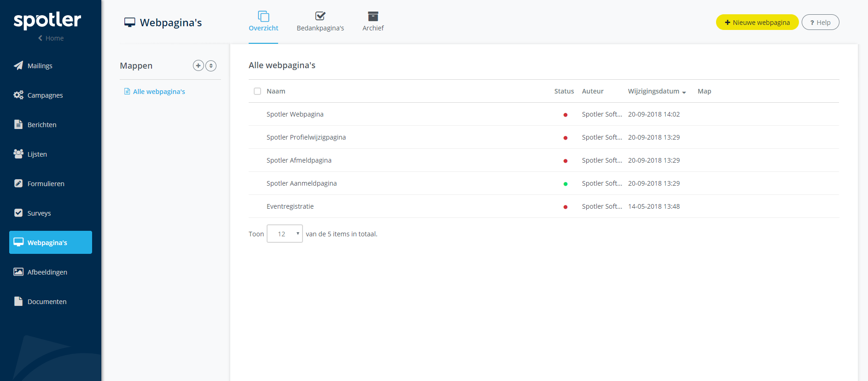Click green status dot of Spotler Aanmeldpagina
The height and width of the screenshot is (381, 868).
point(565,184)
